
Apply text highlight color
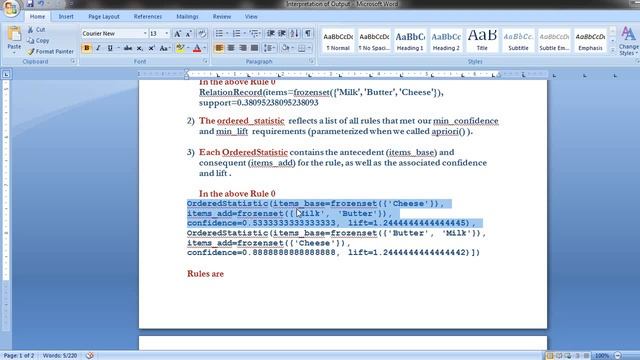(180, 48)
